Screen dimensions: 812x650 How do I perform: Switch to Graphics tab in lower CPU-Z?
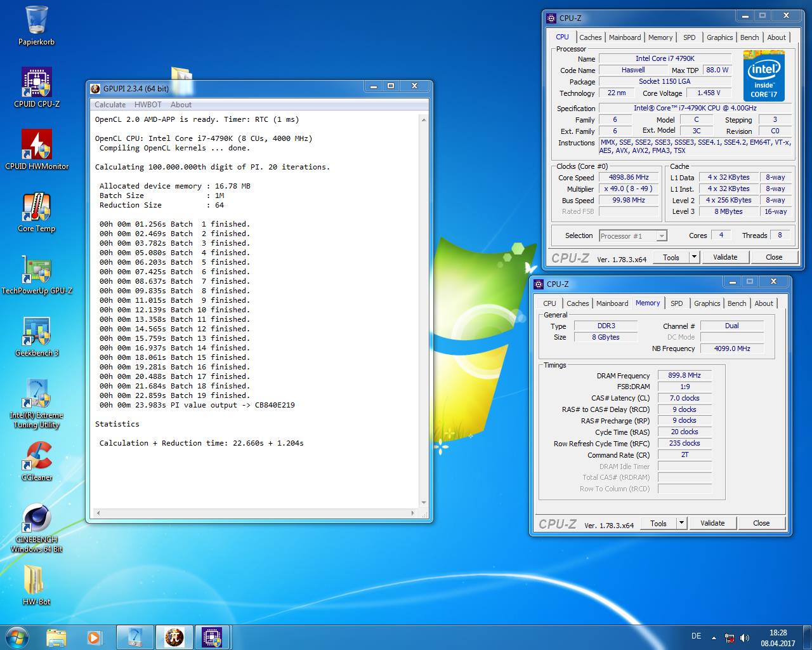click(707, 303)
